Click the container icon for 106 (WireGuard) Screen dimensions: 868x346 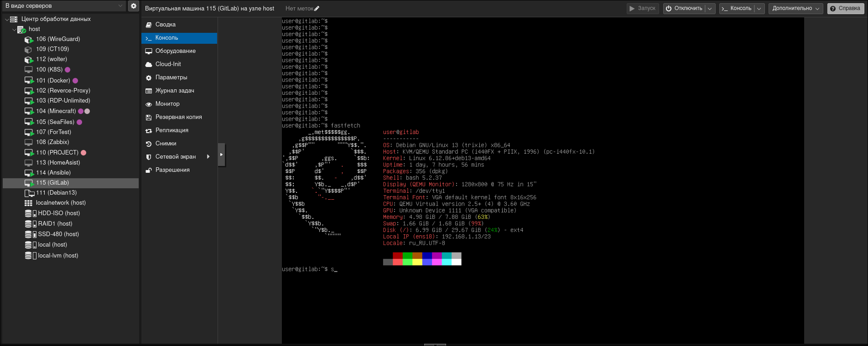click(x=29, y=39)
